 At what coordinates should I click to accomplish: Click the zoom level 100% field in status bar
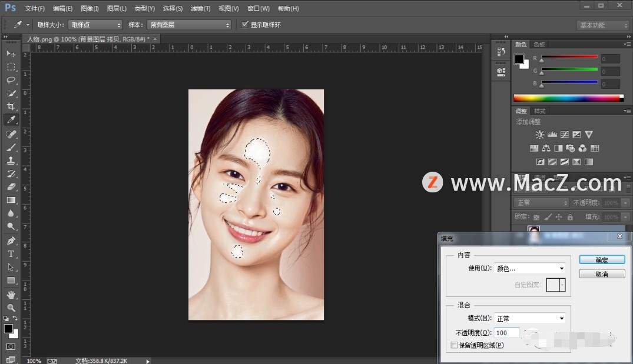34,361
